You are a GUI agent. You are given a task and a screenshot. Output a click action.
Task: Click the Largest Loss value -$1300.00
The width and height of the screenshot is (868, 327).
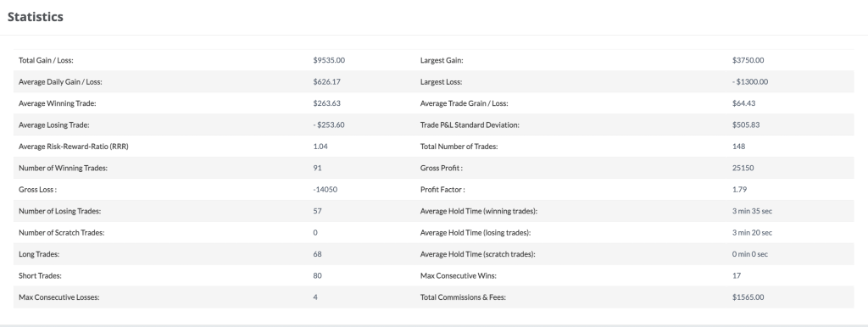pos(750,82)
